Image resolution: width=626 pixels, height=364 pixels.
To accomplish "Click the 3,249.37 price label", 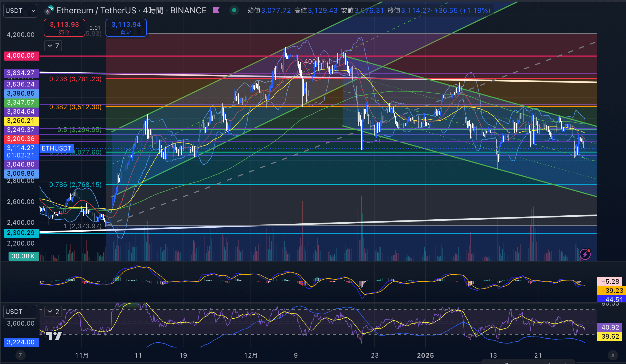I will coord(21,130).
